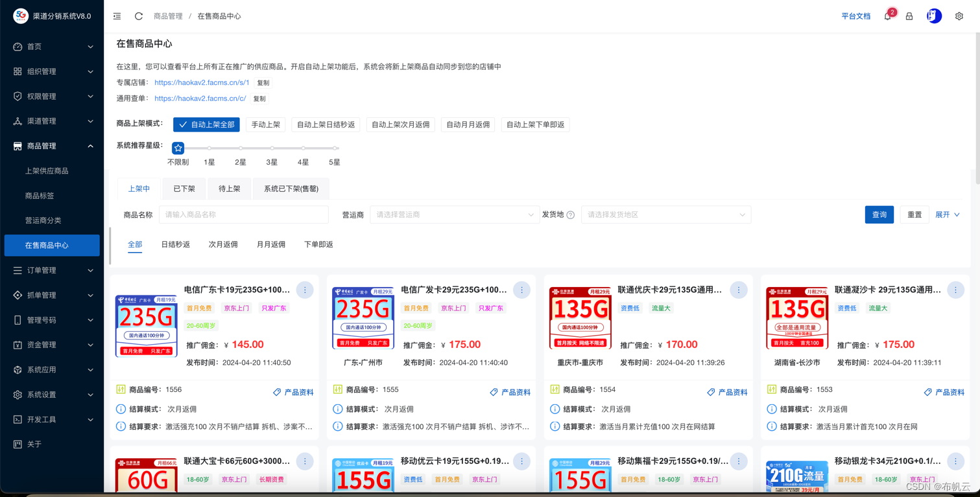Expand the 首页 sidebar menu
Screen dimensions: 980x497
point(52,47)
